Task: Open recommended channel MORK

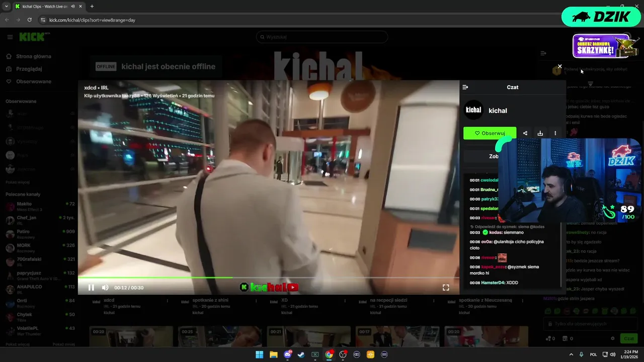Action: [x=40, y=247]
